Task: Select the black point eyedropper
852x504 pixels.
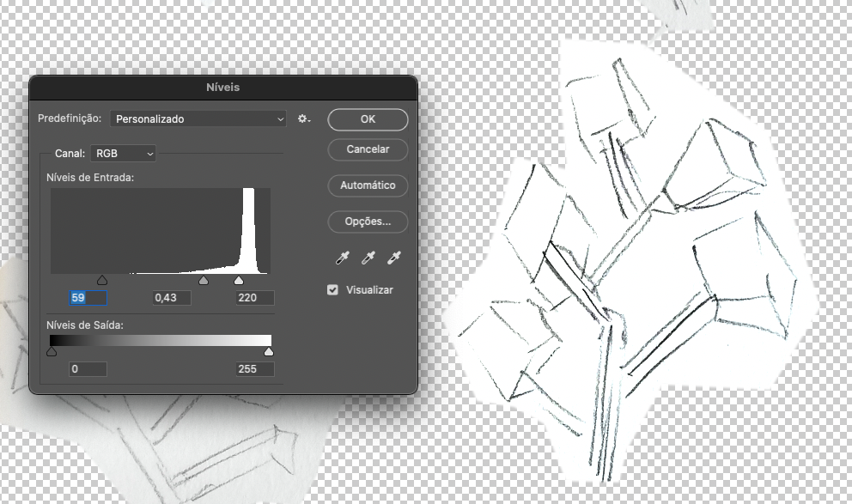Action: point(343,258)
